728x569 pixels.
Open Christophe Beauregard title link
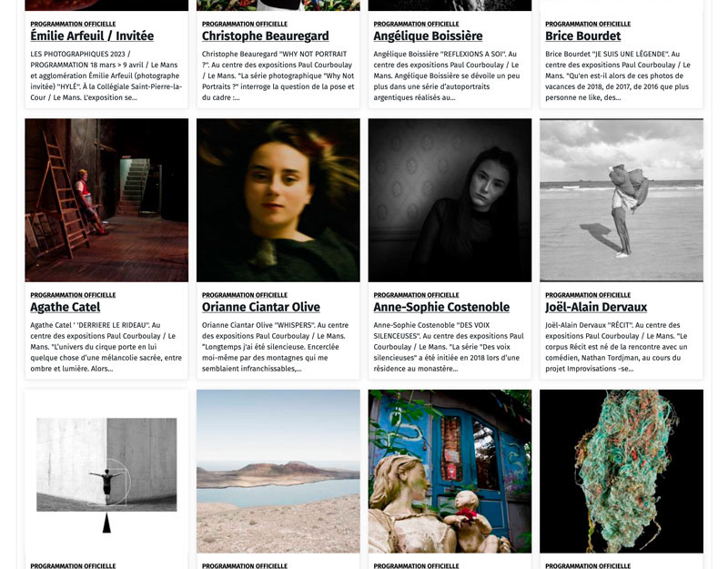pos(265,36)
